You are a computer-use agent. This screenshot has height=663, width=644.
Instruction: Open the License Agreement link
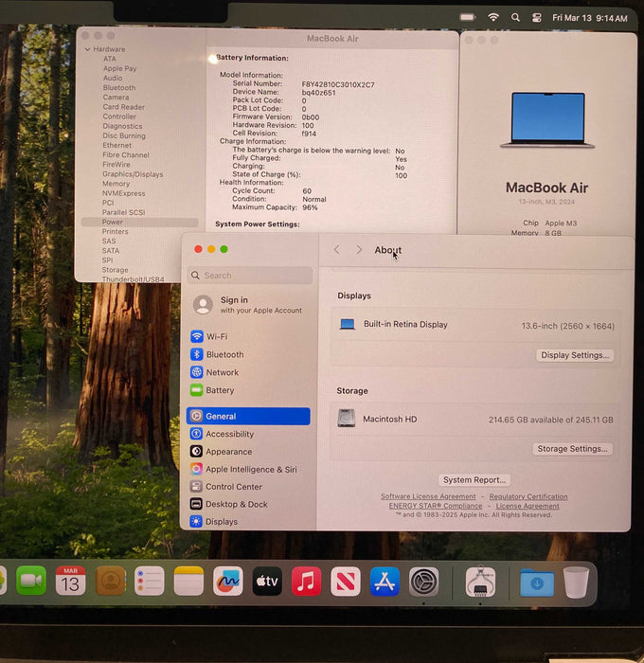click(528, 506)
